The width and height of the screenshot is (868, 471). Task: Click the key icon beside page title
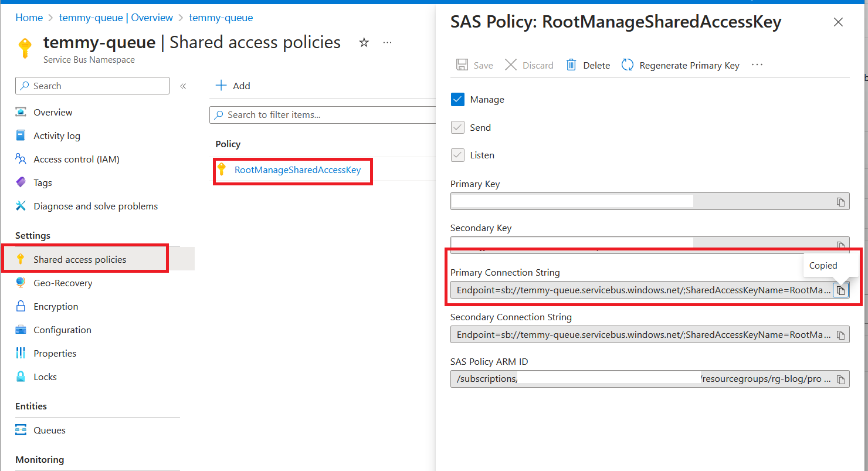25,48
